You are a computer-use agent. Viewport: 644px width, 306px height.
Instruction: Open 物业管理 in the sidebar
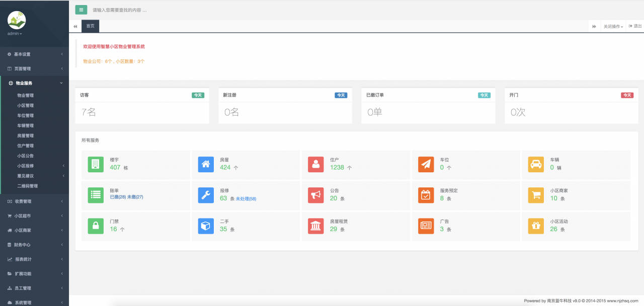pos(26,95)
